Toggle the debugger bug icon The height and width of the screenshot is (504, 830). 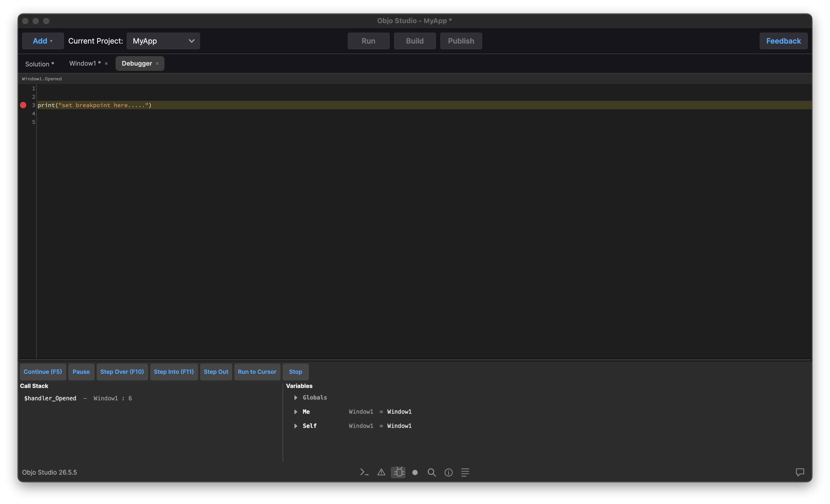(x=398, y=472)
